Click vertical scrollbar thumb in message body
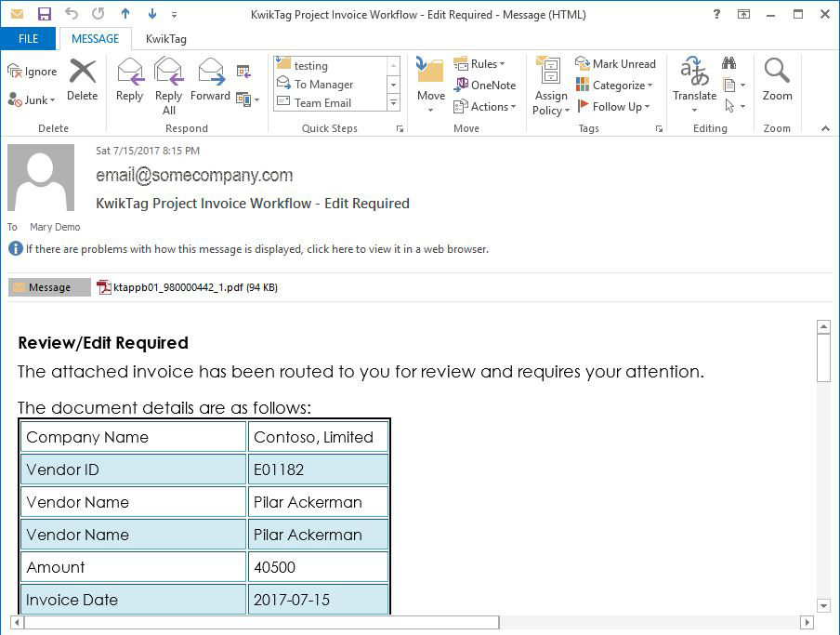The height and width of the screenshot is (635, 840). [x=823, y=358]
